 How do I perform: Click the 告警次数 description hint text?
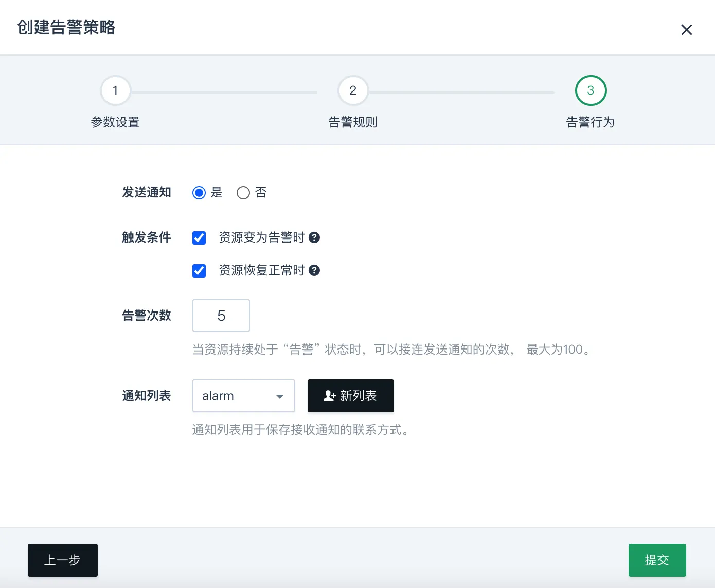[x=392, y=350]
